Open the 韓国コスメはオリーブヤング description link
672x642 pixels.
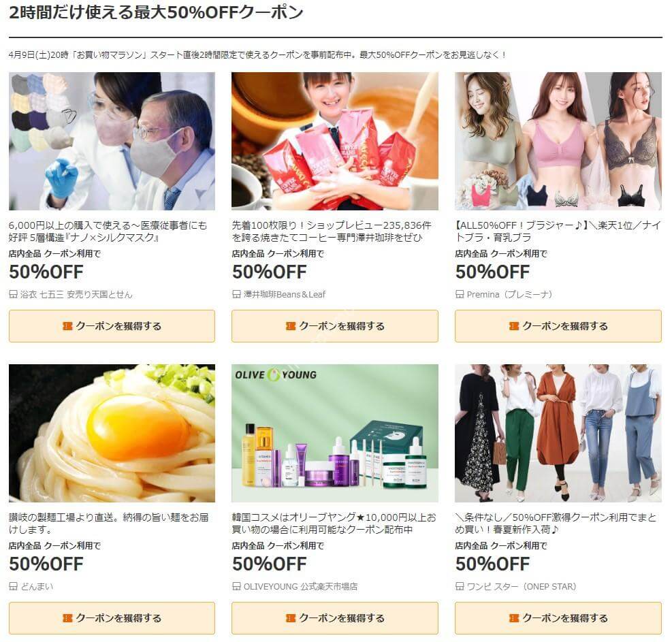(334, 524)
